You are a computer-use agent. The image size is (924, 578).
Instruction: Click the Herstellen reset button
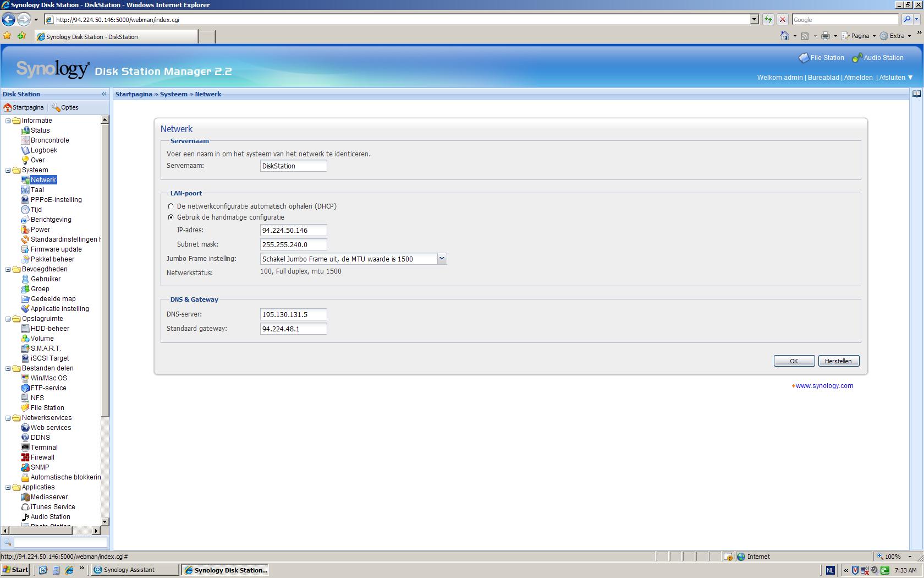click(x=838, y=361)
